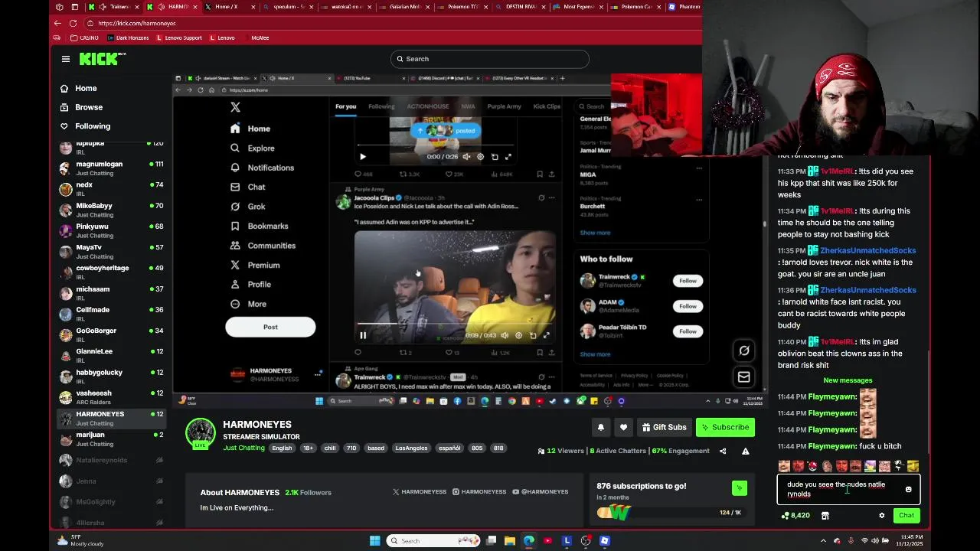Open the YouTube @HARMONEYES link
Screen dimensions: 980x551
[x=541, y=492]
